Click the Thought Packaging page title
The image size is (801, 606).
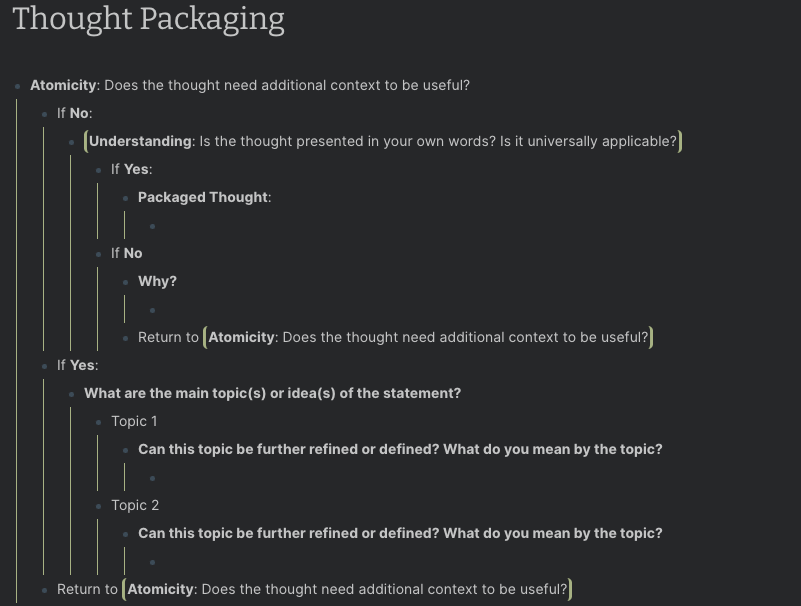(149, 19)
